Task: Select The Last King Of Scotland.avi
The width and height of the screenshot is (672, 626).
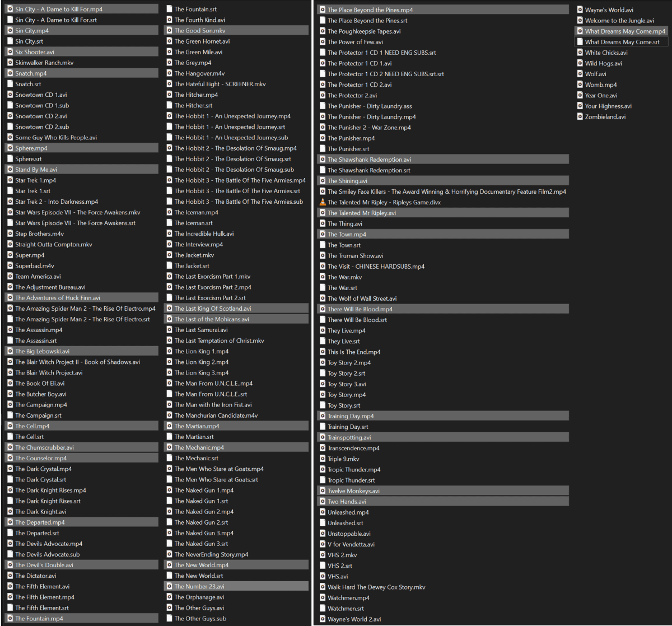Action: 236,309
